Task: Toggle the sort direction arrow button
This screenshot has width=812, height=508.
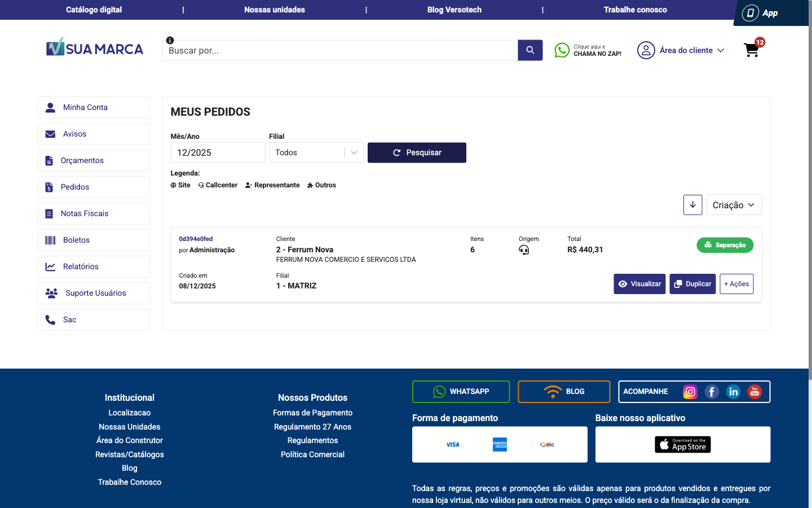Action: pos(692,205)
